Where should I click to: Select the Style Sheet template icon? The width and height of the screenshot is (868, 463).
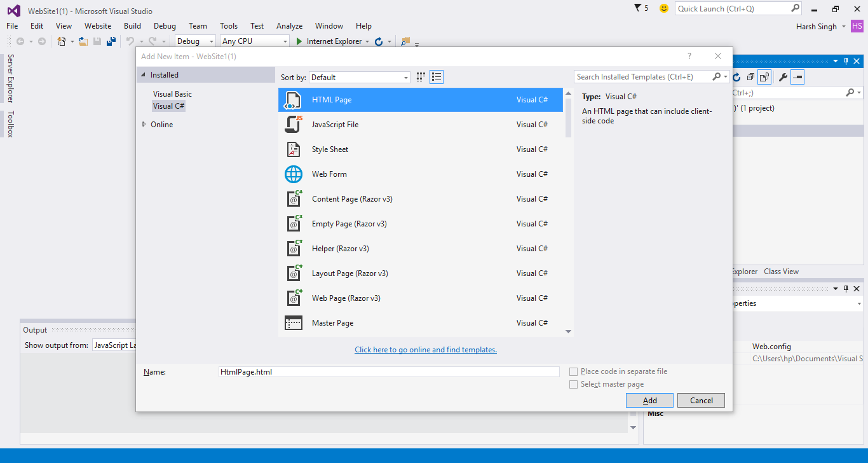click(293, 149)
